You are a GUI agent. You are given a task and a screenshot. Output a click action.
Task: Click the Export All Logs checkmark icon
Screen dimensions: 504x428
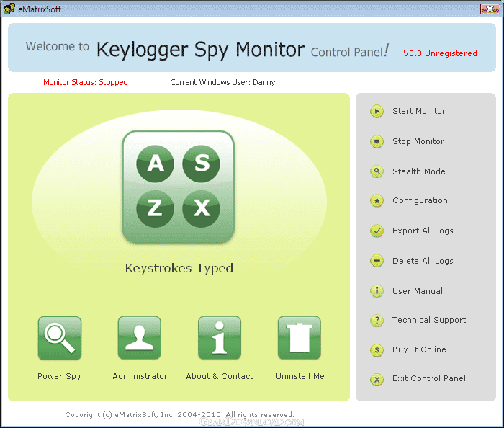coord(377,231)
